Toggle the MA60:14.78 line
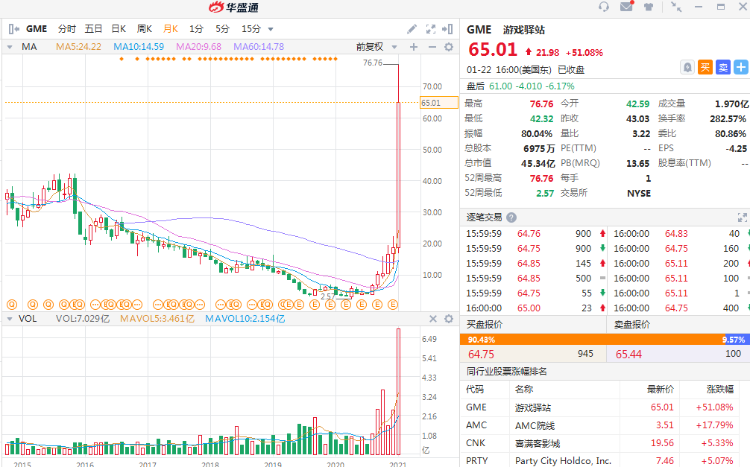 coord(259,47)
